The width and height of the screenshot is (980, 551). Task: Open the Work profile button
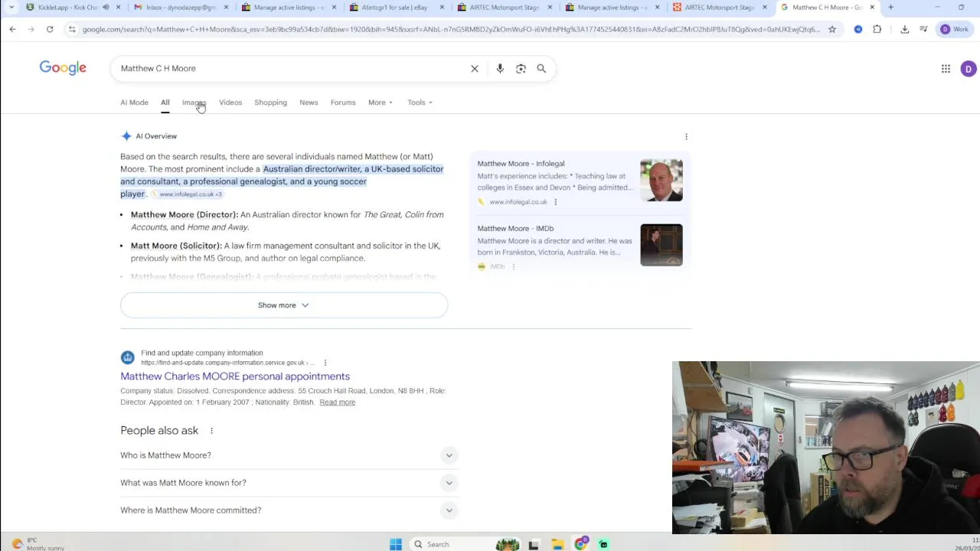tap(955, 29)
